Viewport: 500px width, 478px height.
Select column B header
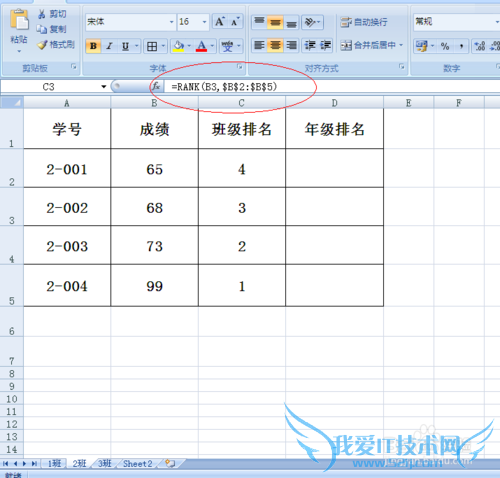pos(154,103)
